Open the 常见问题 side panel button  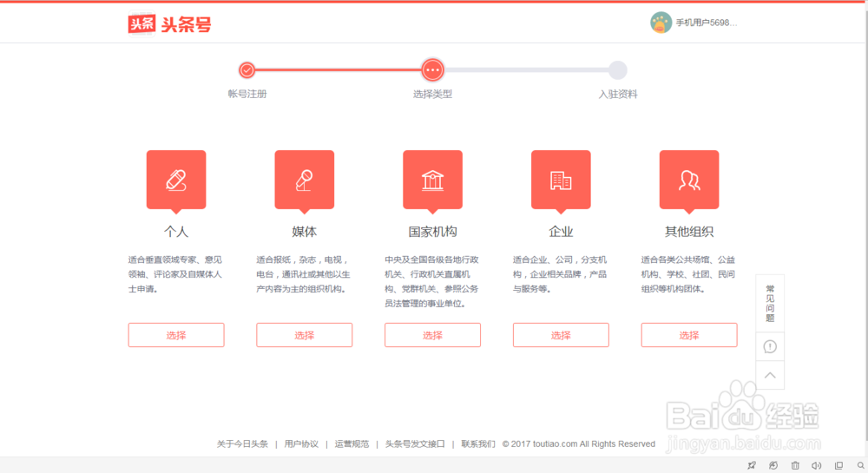point(770,303)
